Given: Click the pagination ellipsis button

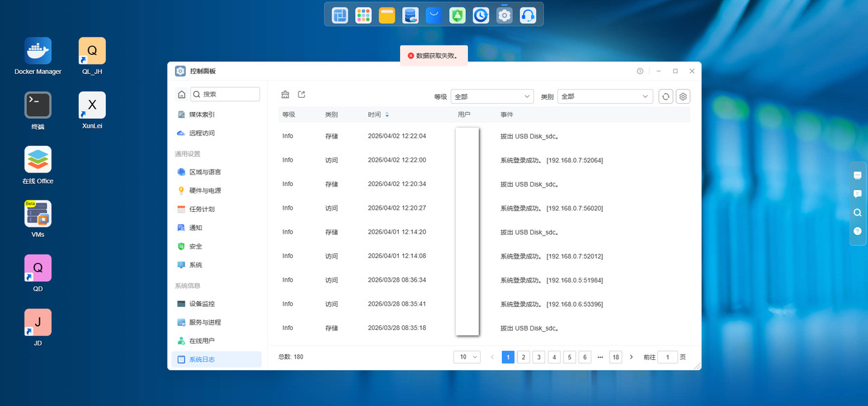Looking at the screenshot, I should click(x=600, y=357).
